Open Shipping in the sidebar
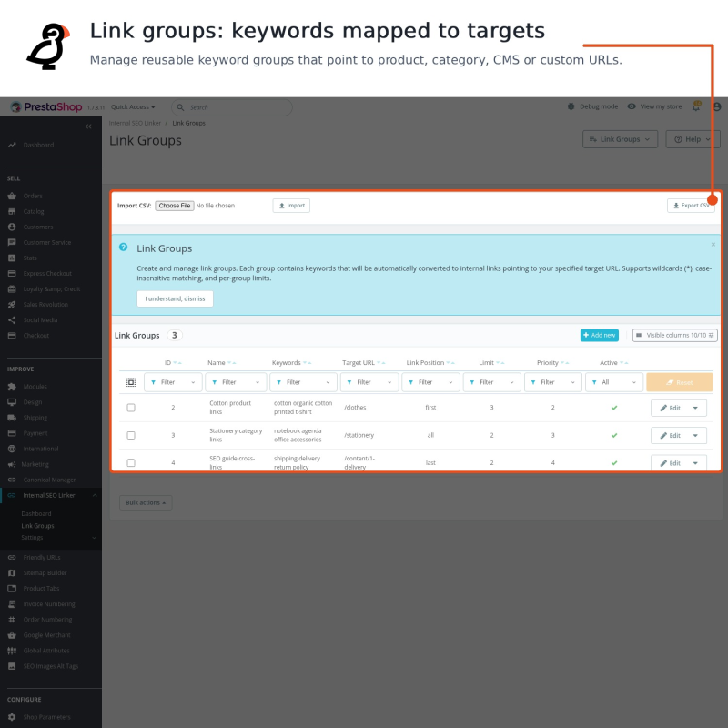 [35, 418]
